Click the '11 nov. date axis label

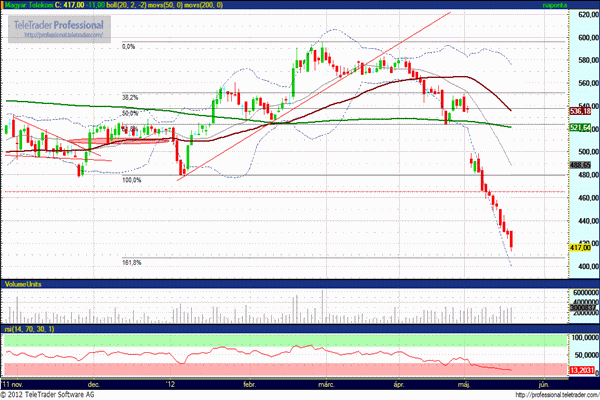pyautogui.click(x=12, y=384)
